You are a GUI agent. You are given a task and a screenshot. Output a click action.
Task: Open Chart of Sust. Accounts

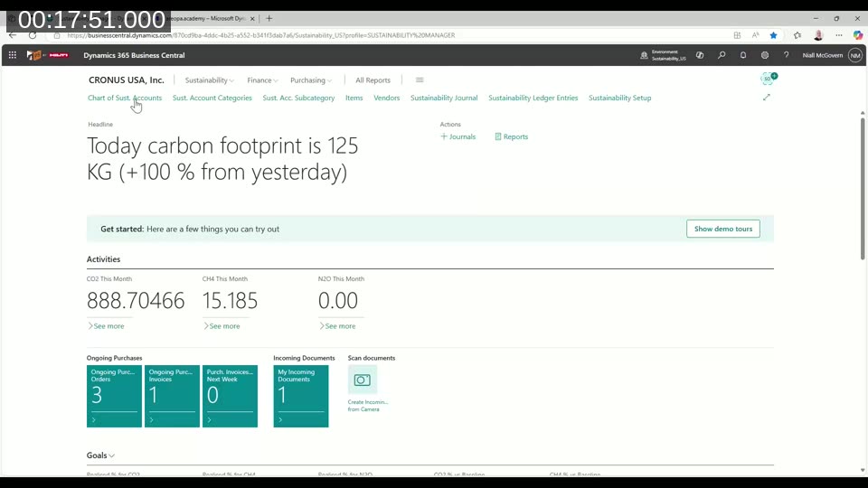125,98
